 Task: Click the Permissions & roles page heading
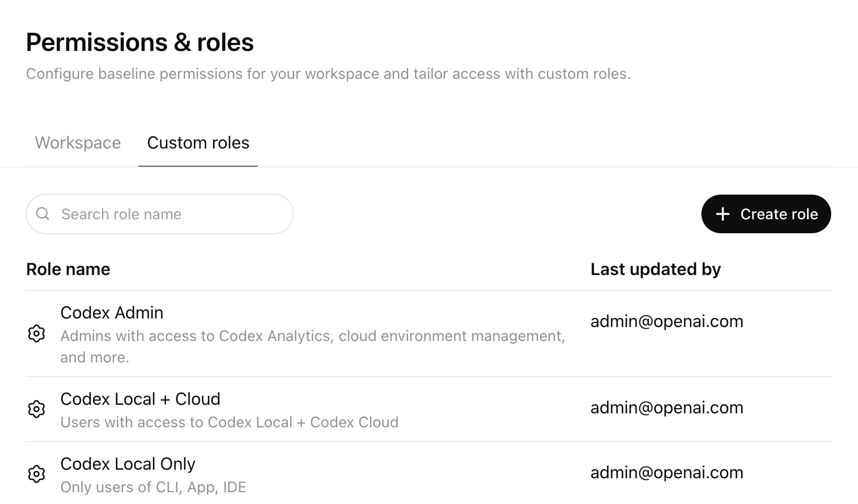[x=140, y=42]
